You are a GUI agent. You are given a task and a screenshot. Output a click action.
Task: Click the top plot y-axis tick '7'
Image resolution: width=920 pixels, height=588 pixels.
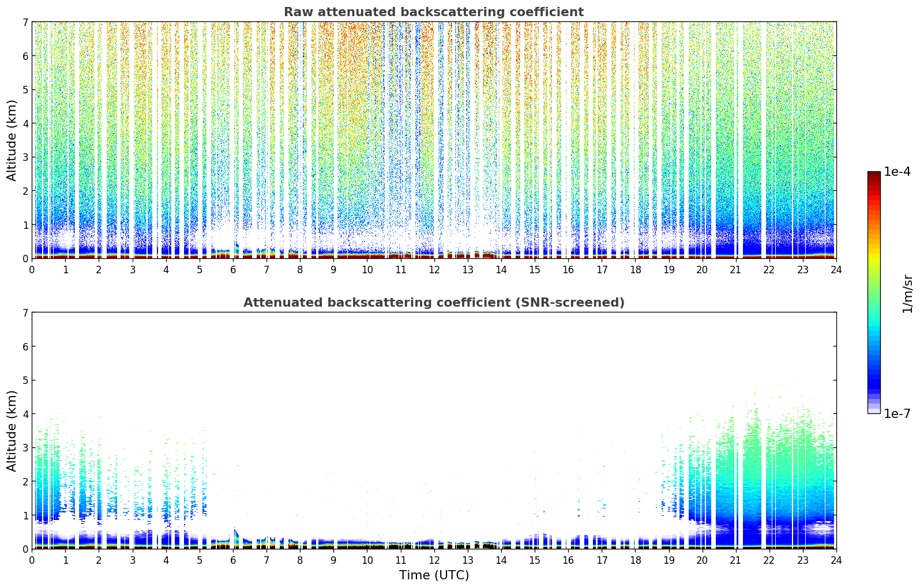tap(25, 22)
